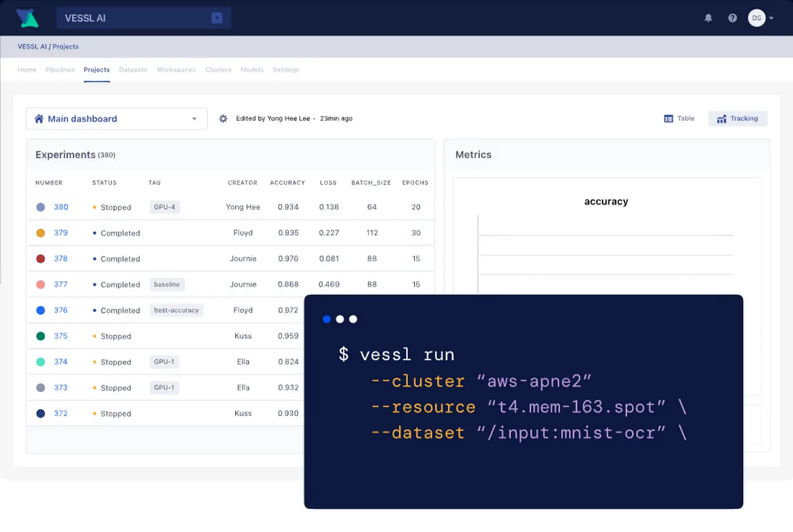Open experiment 379 link
Screen dimensions: 793x532
click(61, 233)
